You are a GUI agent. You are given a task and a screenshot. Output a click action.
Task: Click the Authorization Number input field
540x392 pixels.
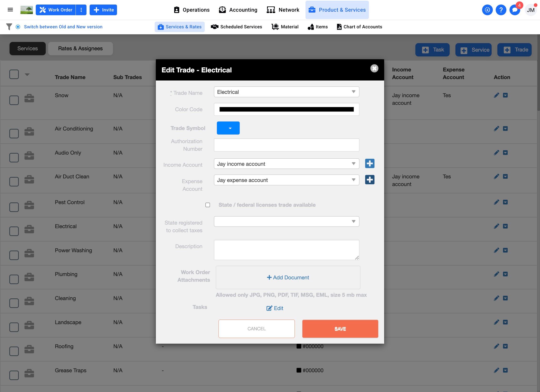pos(286,145)
